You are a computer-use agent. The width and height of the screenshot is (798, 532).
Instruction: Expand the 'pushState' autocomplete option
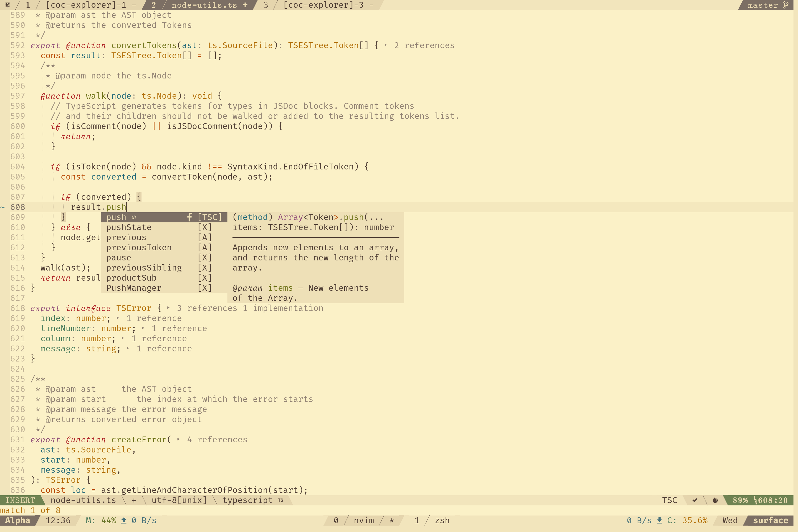coord(128,227)
